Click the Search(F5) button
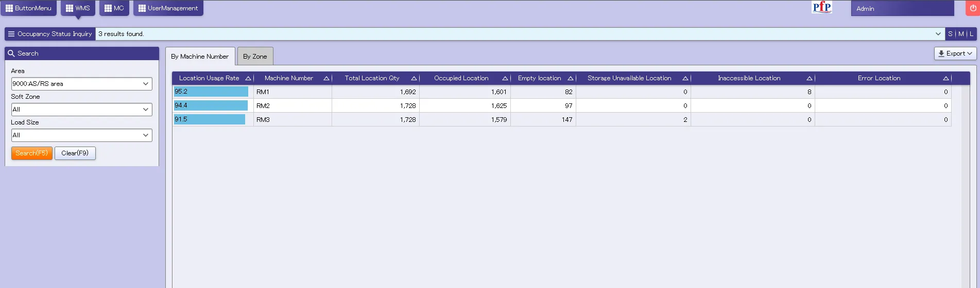This screenshot has width=980, height=288. coord(32,153)
